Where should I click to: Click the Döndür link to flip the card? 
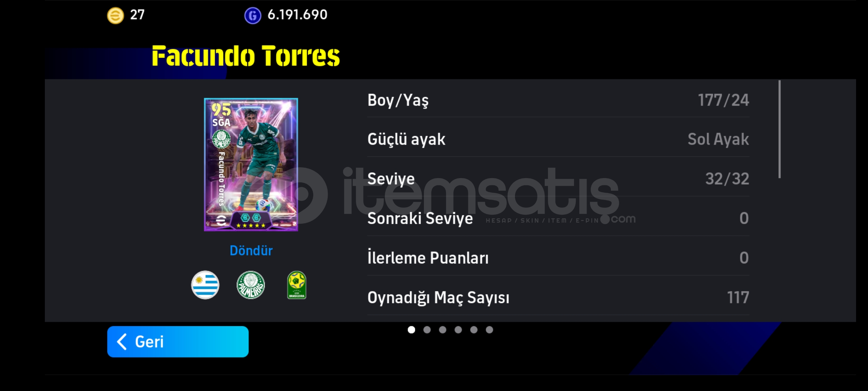[x=251, y=251]
